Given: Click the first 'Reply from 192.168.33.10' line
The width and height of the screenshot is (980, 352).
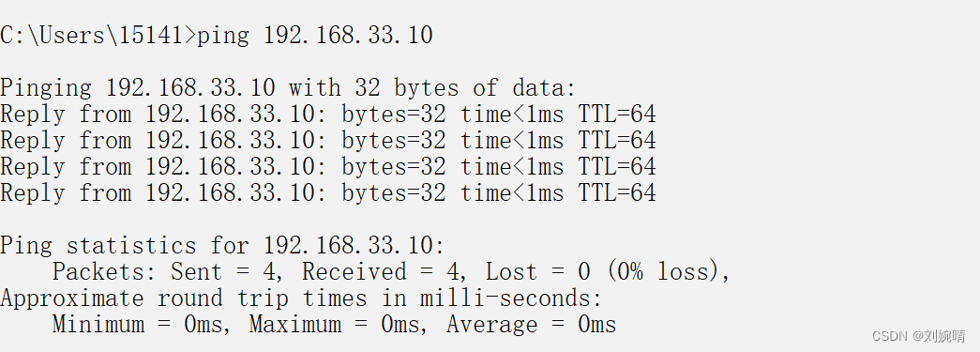Looking at the screenshot, I should pos(328,115).
